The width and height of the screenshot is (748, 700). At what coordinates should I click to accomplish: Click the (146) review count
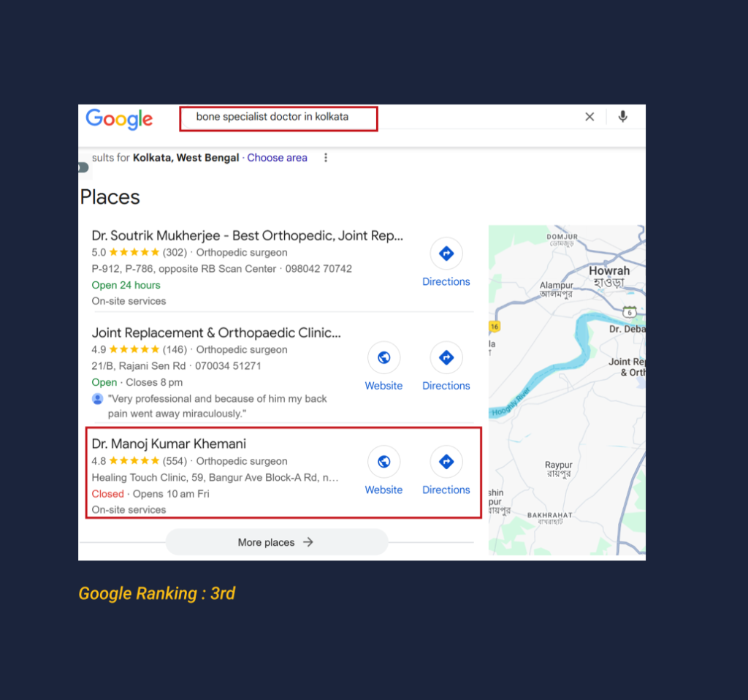pyautogui.click(x=175, y=350)
